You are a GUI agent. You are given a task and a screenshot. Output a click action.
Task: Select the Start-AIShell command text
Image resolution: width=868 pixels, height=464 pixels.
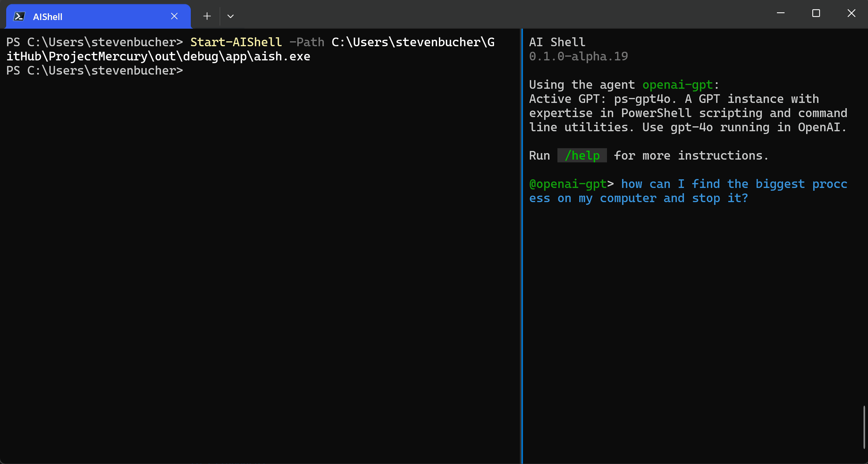pyautogui.click(x=236, y=42)
